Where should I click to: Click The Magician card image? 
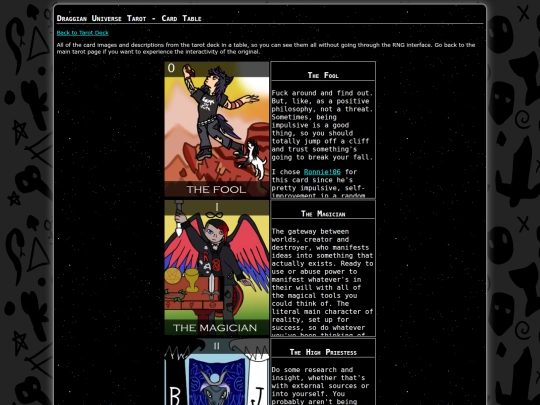[x=217, y=268]
